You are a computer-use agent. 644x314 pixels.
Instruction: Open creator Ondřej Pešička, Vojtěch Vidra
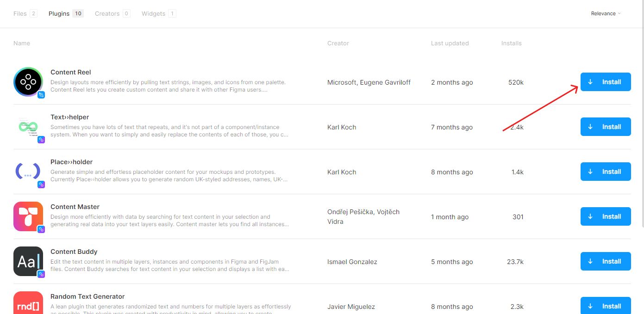click(363, 216)
